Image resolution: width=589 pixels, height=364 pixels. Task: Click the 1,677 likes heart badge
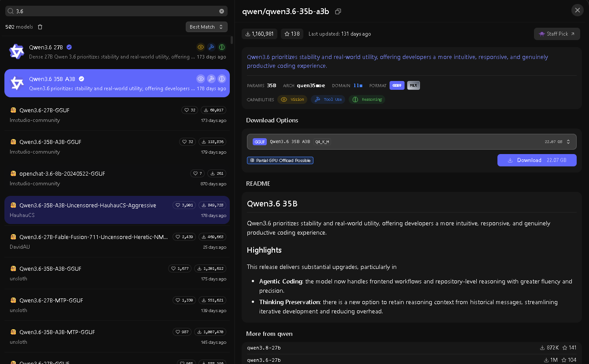click(x=180, y=268)
